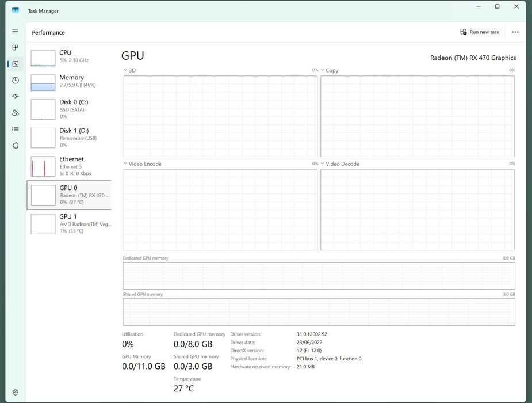Image resolution: width=532 pixels, height=403 pixels.
Task: Open the hamburger navigation menu
Action: pos(16,31)
